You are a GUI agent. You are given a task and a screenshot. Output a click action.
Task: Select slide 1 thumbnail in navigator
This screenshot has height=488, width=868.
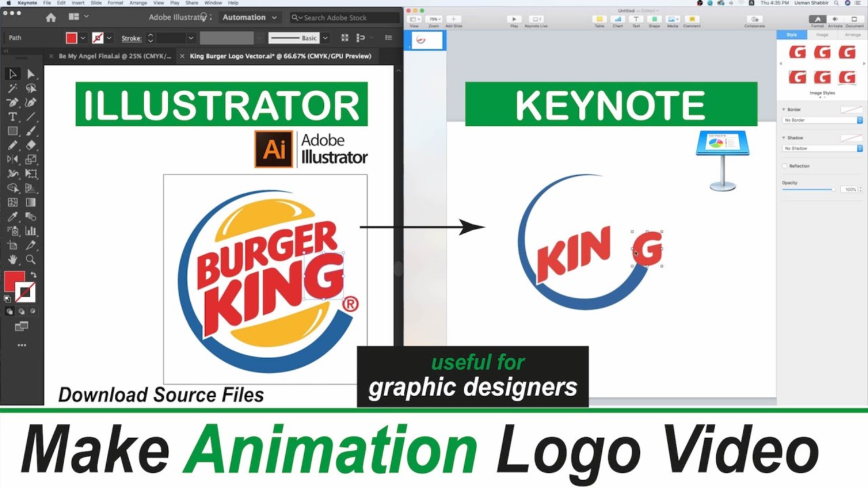[427, 40]
